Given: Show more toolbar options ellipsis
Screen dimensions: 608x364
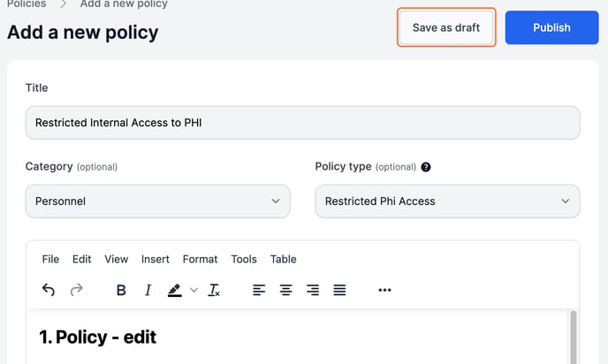Looking at the screenshot, I should pyautogui.click(x=384, y=290).
